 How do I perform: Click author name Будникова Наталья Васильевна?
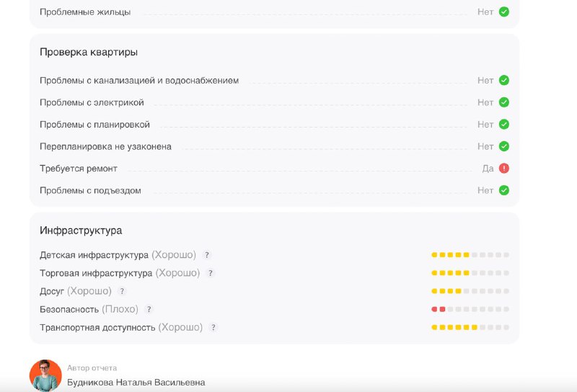coord(136,383)
